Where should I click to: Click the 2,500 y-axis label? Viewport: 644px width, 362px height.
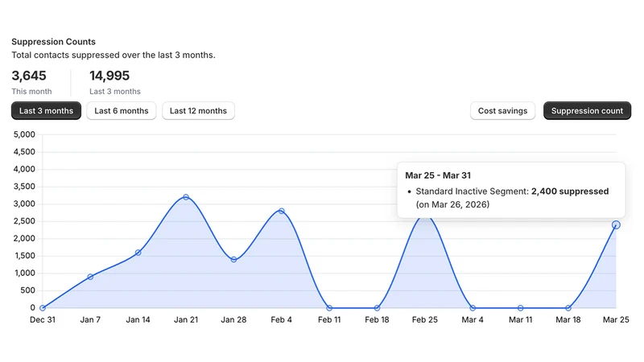tap(24, 221)
